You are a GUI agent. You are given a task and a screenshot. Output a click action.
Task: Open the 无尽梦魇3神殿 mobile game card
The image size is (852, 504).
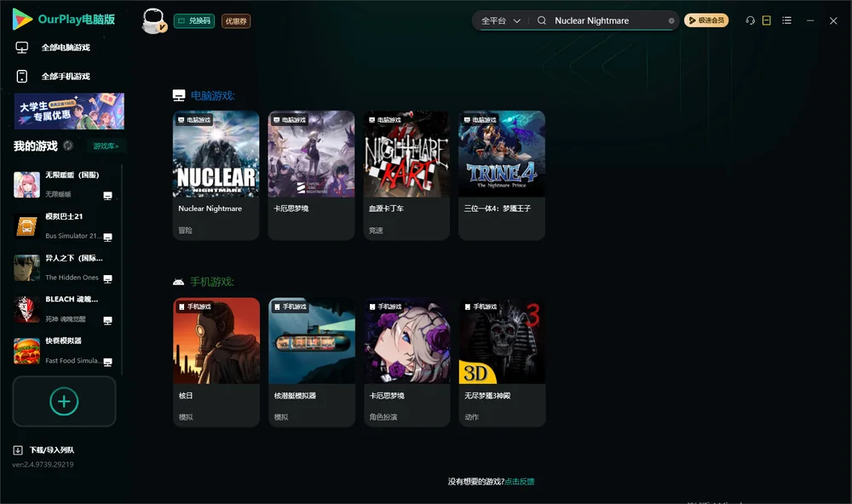pos(502,363)
